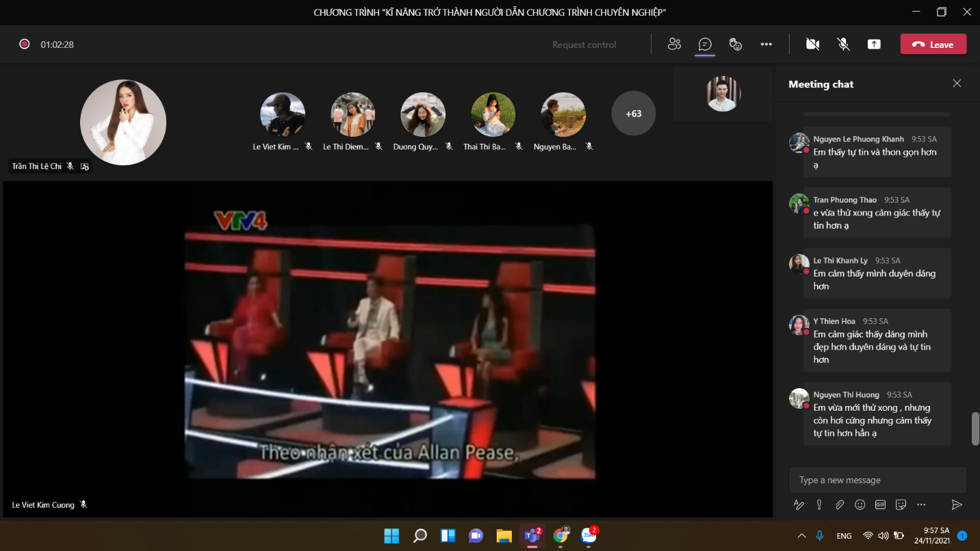Click Y Thien Hoa's chat avatar
The image size is (980, 551).
pos(799,324)
